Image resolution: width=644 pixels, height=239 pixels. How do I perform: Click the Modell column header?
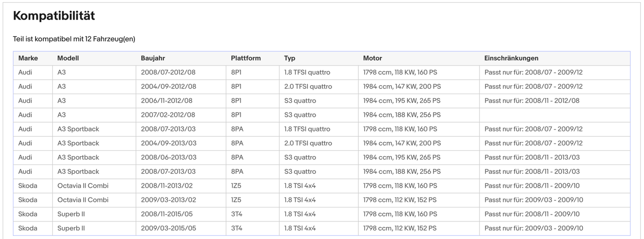pos(68,58)
